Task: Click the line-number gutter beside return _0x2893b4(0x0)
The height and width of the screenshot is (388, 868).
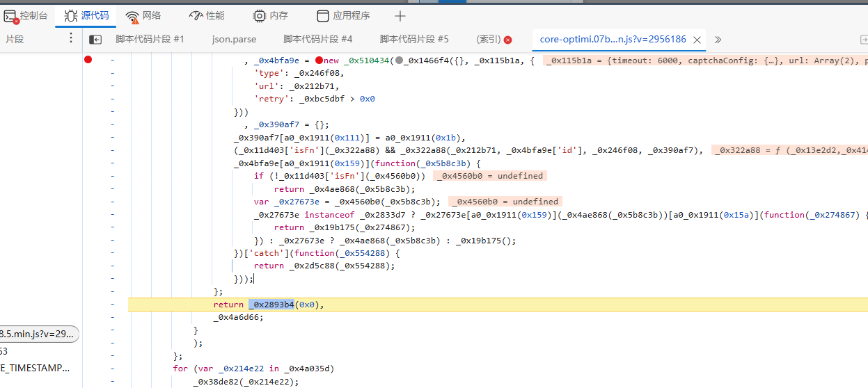Action: 111,305
